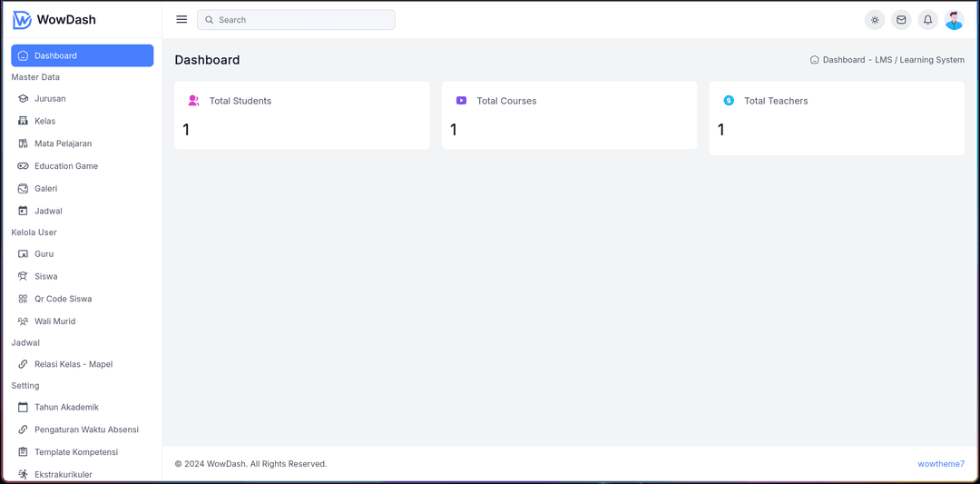Click the Setting section heading
This screenshot has width=980, height=484.
click(25, 386)
